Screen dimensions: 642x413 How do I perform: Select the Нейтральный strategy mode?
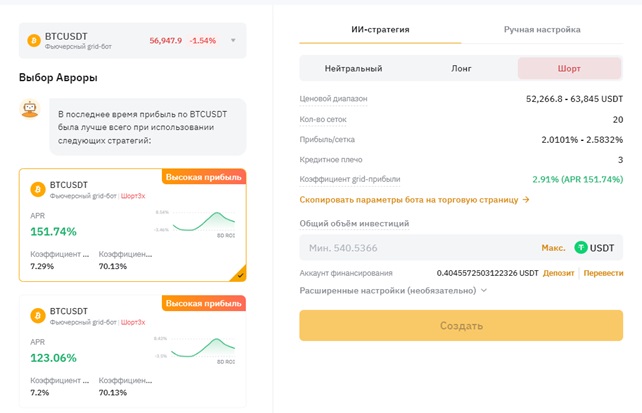353,69
